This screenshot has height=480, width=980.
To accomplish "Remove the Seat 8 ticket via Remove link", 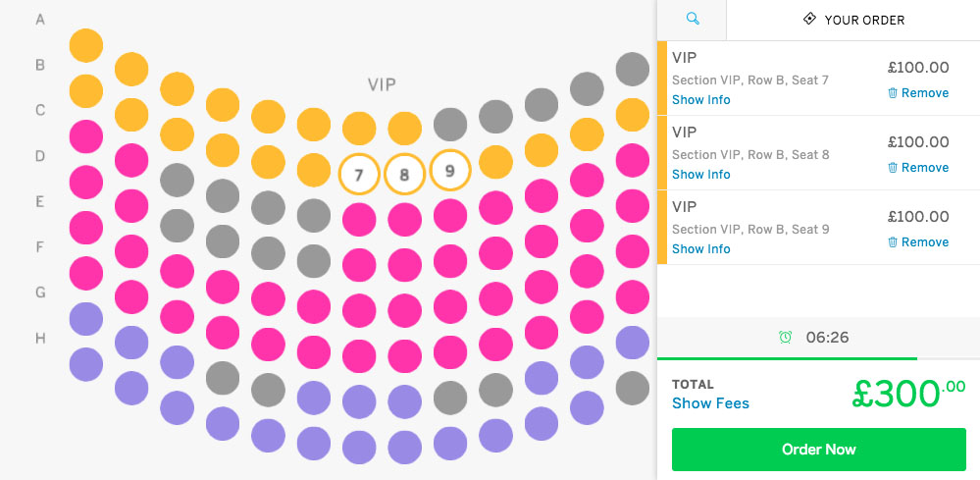I will [925, 168].
